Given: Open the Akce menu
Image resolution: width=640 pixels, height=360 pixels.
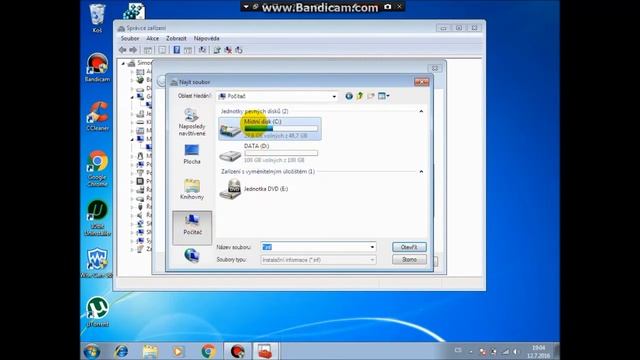Looking at the screenshot, I should tap(153, 38).
